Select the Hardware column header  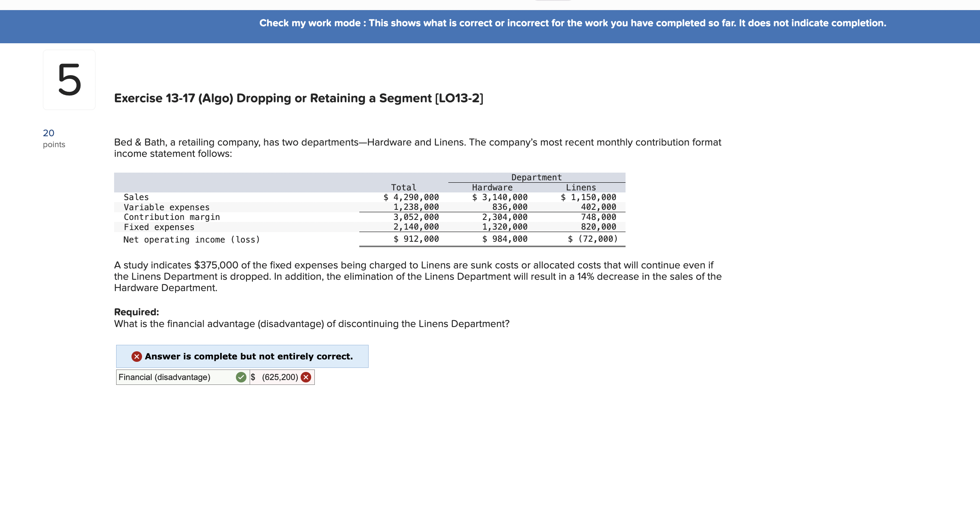492,188
